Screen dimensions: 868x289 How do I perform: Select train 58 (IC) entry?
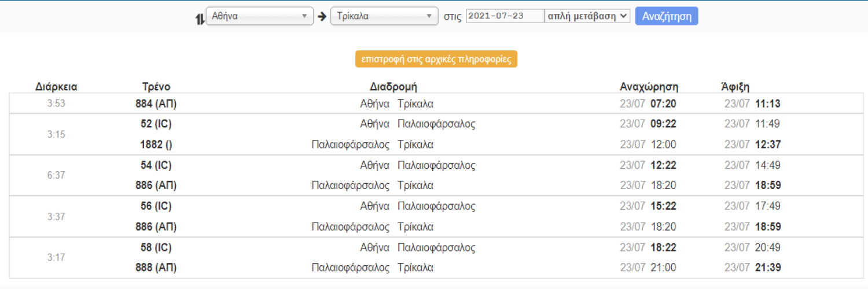pyautogui.click(x=156, y=247)
